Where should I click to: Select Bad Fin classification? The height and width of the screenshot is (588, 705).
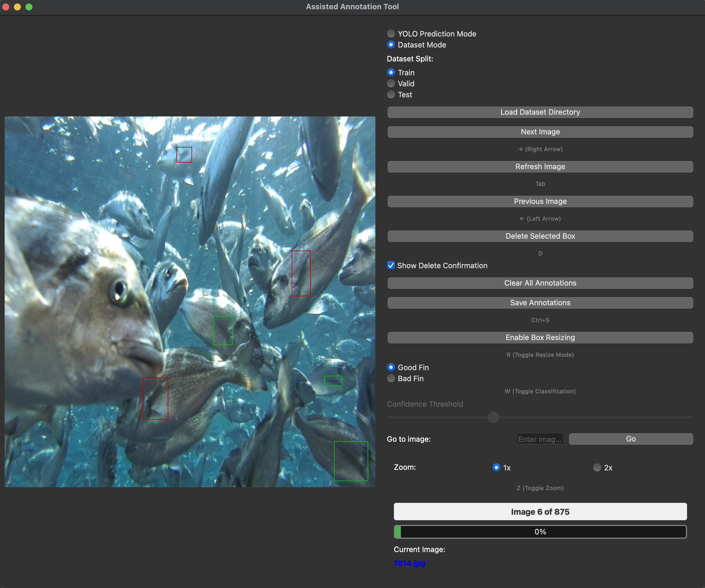391,379
